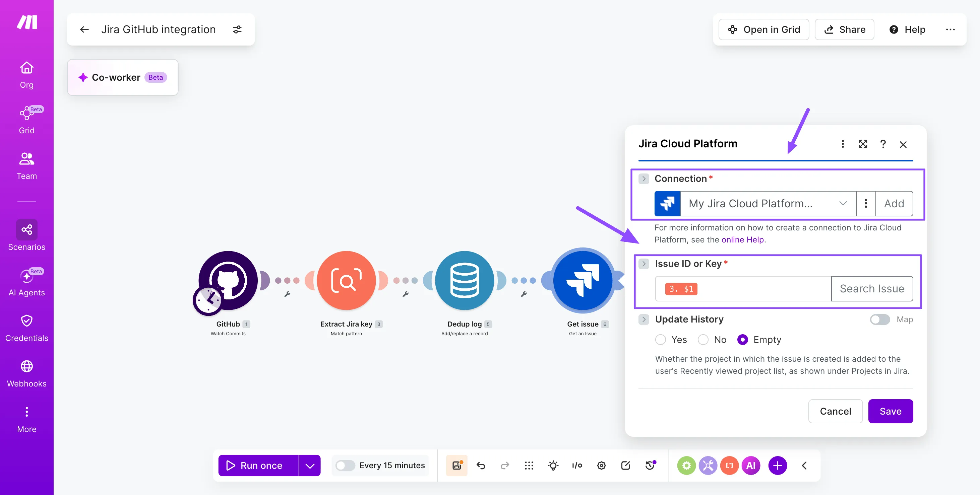Go to Credentials
980x495 pixels.
click(x=26, y=328)
